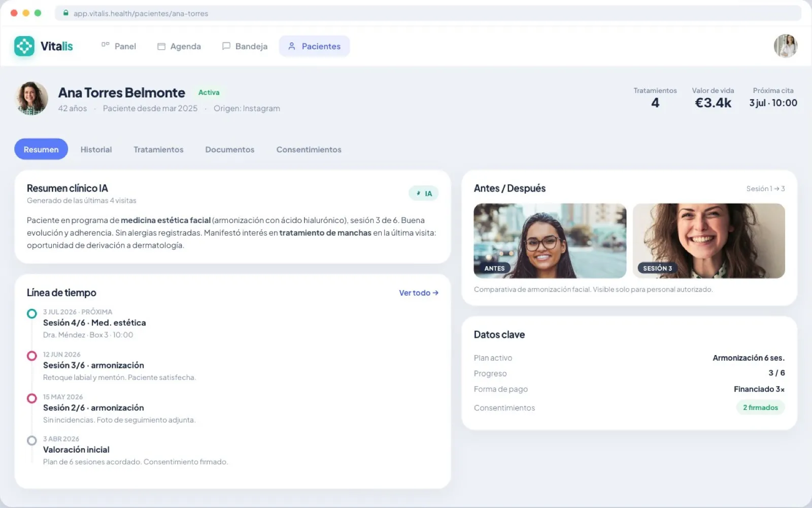This screenshot has width=812, height=508.
Task: Open the ANTES comparison photo
Action: pyautogui.click(x=550, y=241)
